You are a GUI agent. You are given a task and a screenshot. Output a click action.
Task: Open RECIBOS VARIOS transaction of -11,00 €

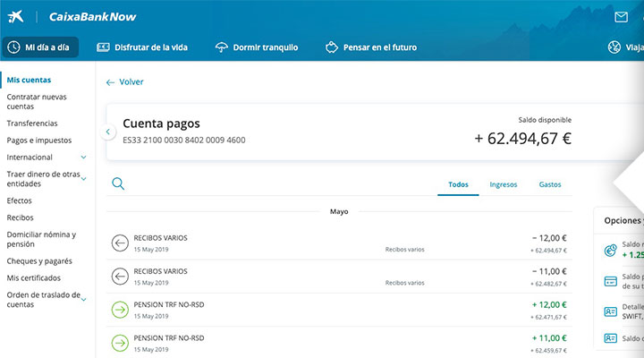coord(339,277)
